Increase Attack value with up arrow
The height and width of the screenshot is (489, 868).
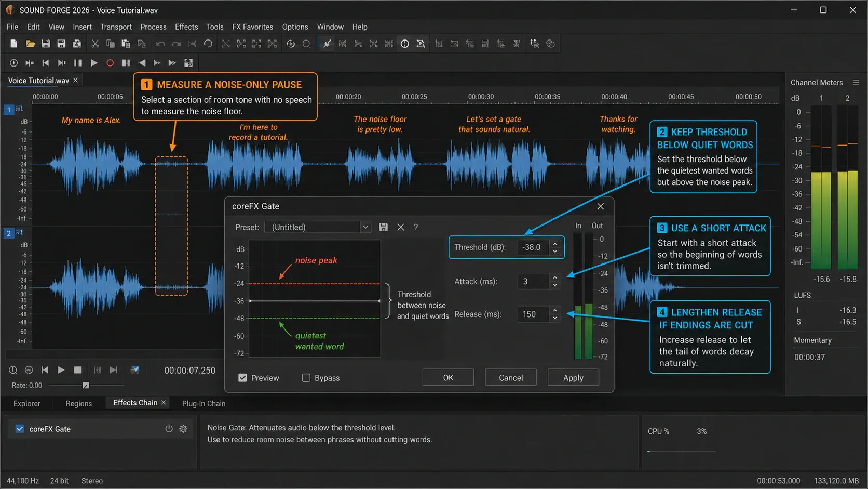[555, 277]
